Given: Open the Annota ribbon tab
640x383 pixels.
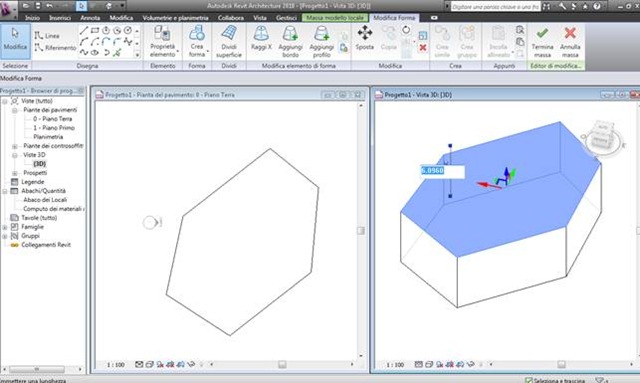Looking at the screenshot, I should (90, 18).
